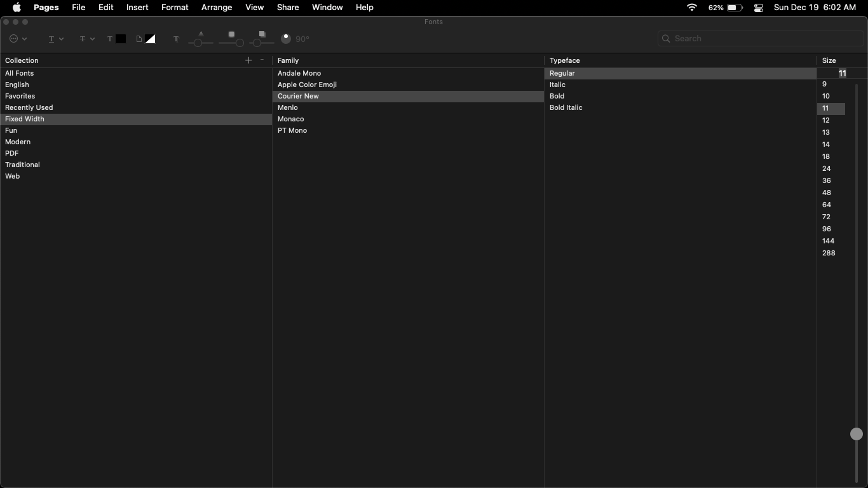The image size is (868, 488).
Task: Select the Italic typeface
Action: (681, 85)
